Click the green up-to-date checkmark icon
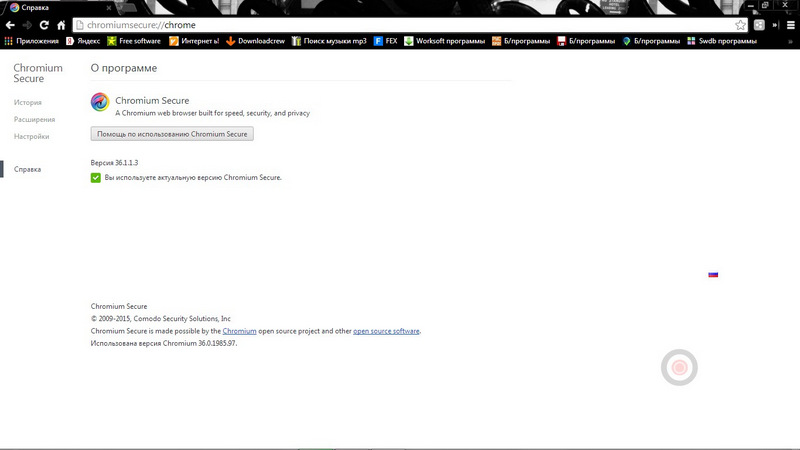 click(95, 178)
